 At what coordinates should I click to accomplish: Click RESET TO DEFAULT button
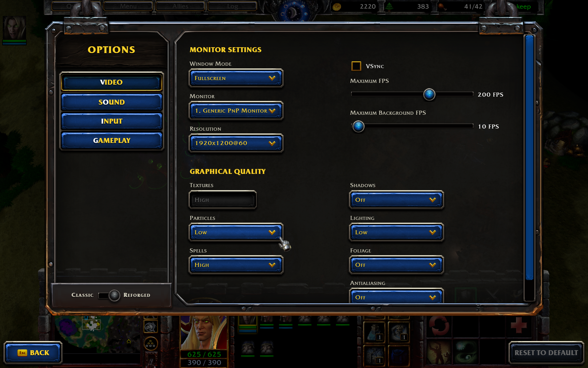546,352
